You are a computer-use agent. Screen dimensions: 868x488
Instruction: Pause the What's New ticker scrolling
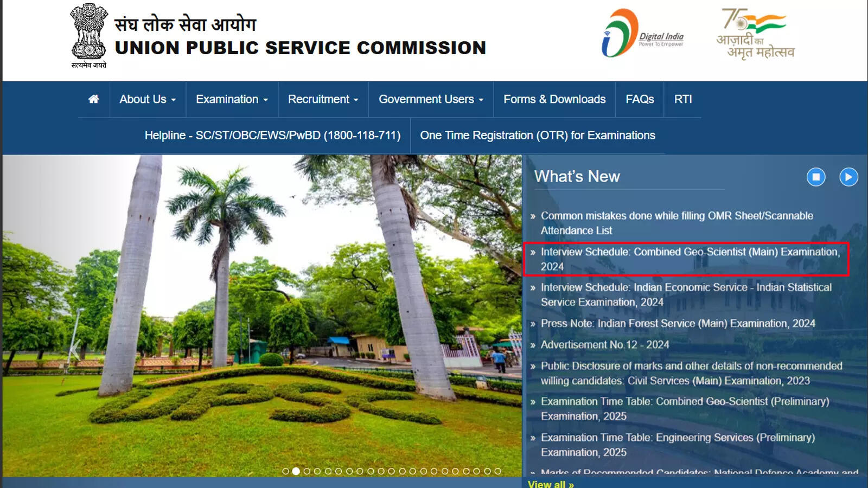tap(816, 177)
